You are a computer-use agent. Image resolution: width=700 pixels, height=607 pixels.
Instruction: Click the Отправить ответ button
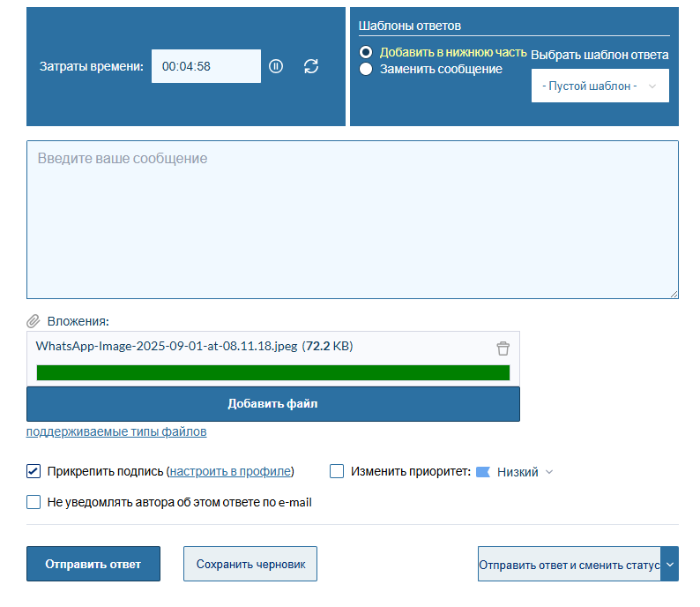(x=93, y=565)
